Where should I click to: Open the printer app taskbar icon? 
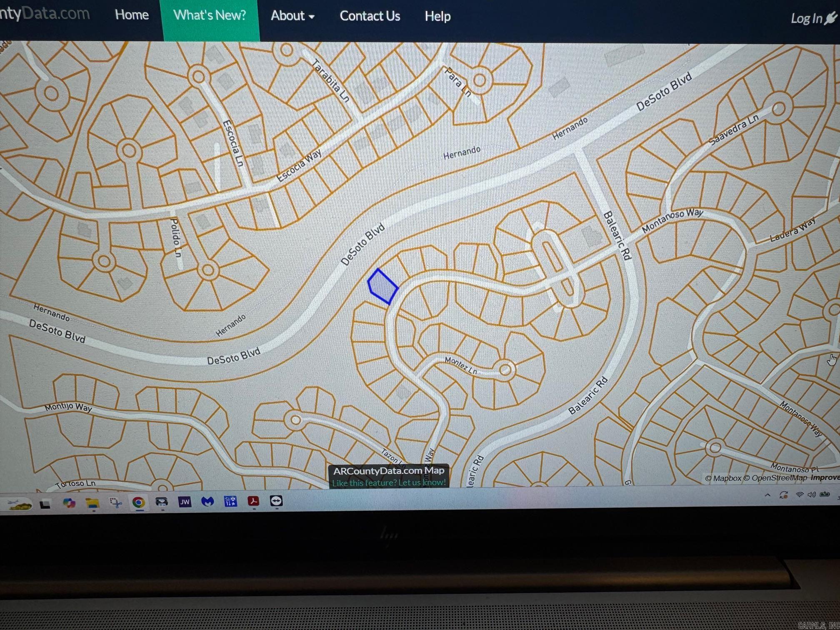point(162,502)
